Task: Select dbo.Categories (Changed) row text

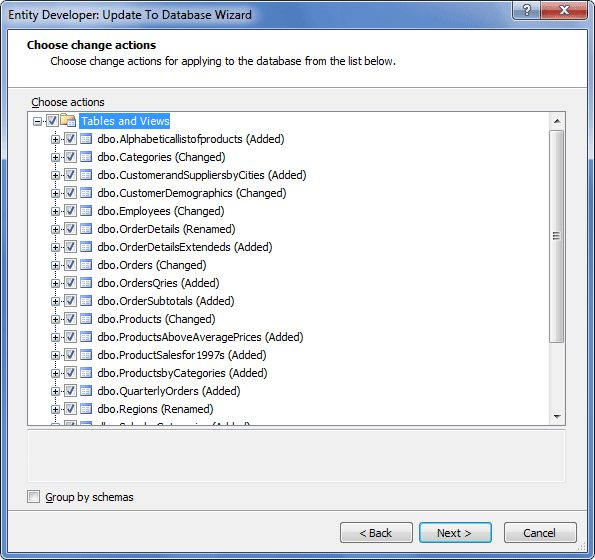Action: (161, 157)
